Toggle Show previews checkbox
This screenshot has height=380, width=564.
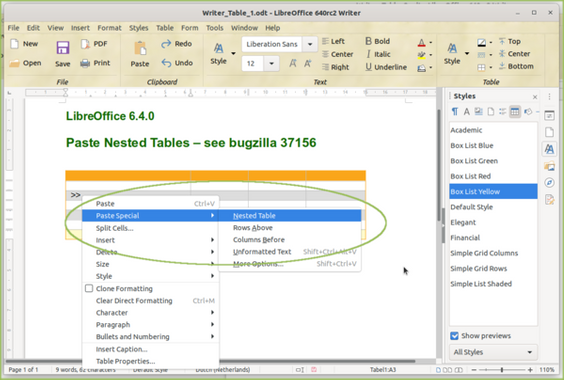(x=454, y=336)
